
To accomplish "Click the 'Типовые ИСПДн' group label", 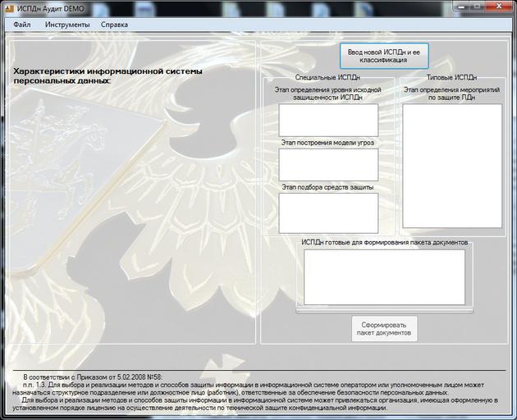I will coord(451,77).
